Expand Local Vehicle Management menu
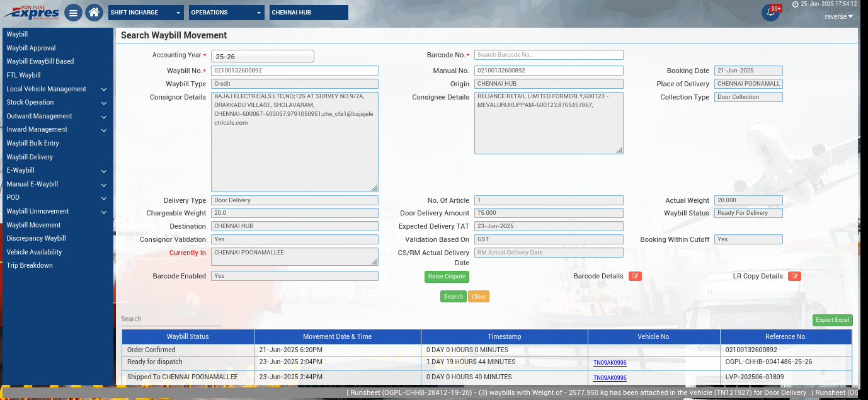Image resolution: width=868 pixels, height=400 pixels. pyautogui.click(x=57, y=89)
